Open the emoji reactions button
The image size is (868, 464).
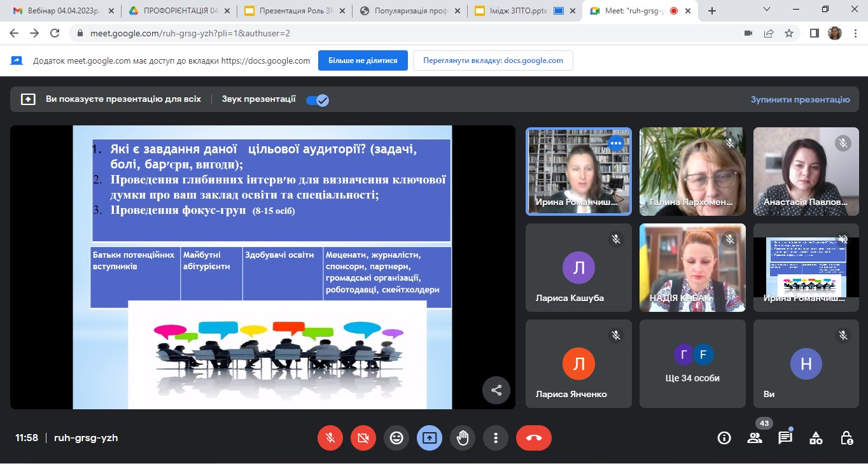point(396,438)
